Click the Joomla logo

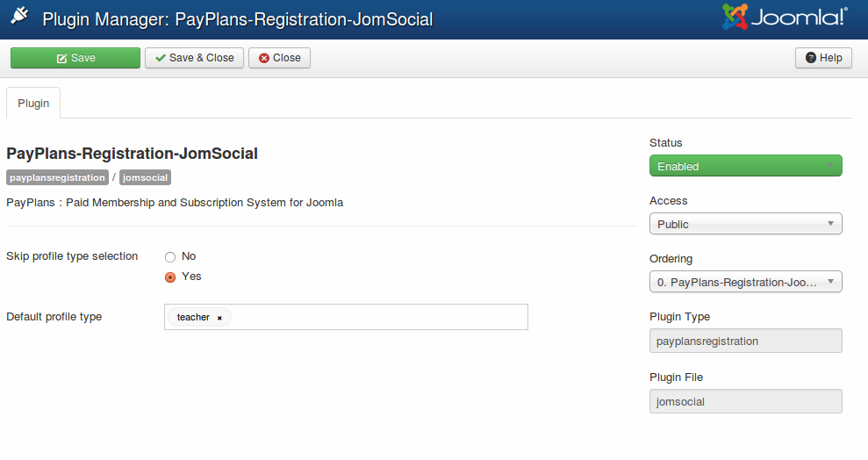coord(785,18)
